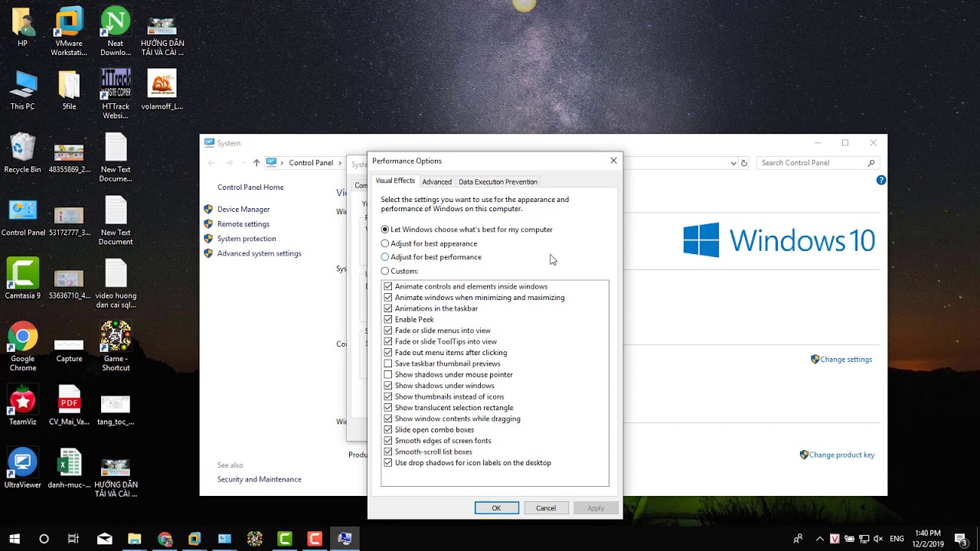
Task: Click the ENG language indicator in tray
Action: (897, 539)
